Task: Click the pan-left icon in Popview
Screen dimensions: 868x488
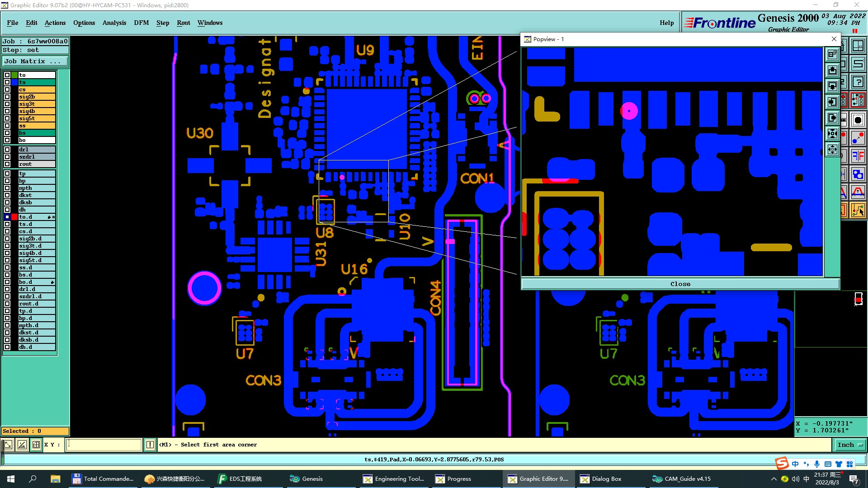Action: [x=832, y=102]
